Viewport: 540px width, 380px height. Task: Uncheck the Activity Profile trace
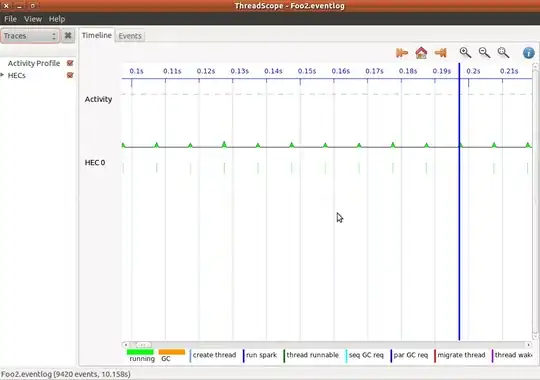tap(70, 63)
